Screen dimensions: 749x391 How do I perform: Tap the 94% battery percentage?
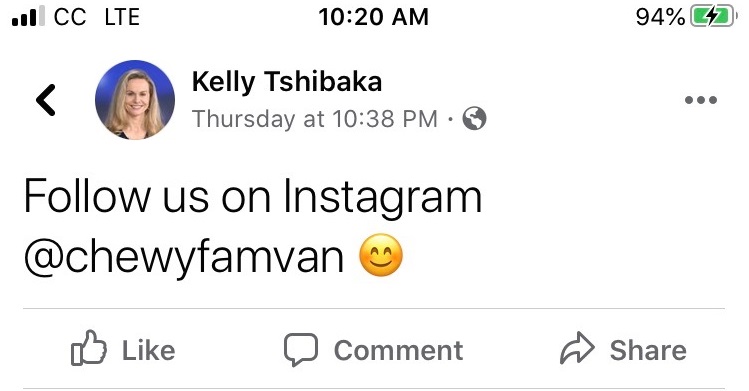coord(660,17)
